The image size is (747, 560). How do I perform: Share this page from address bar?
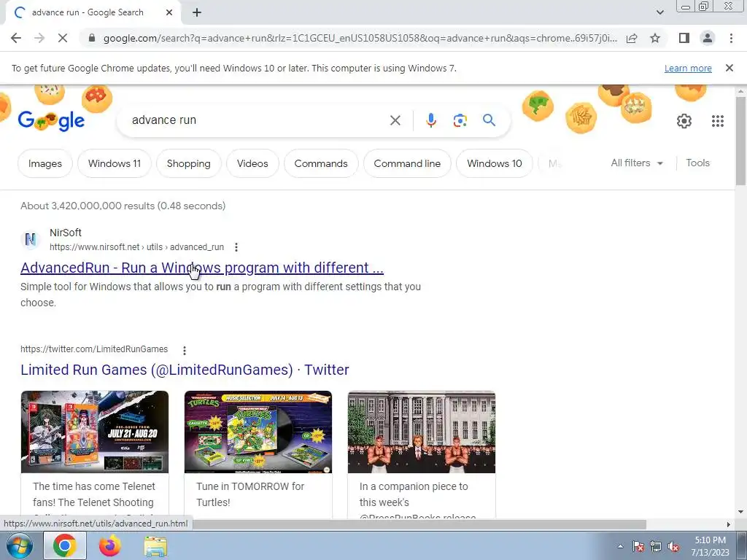coord(632,38)
